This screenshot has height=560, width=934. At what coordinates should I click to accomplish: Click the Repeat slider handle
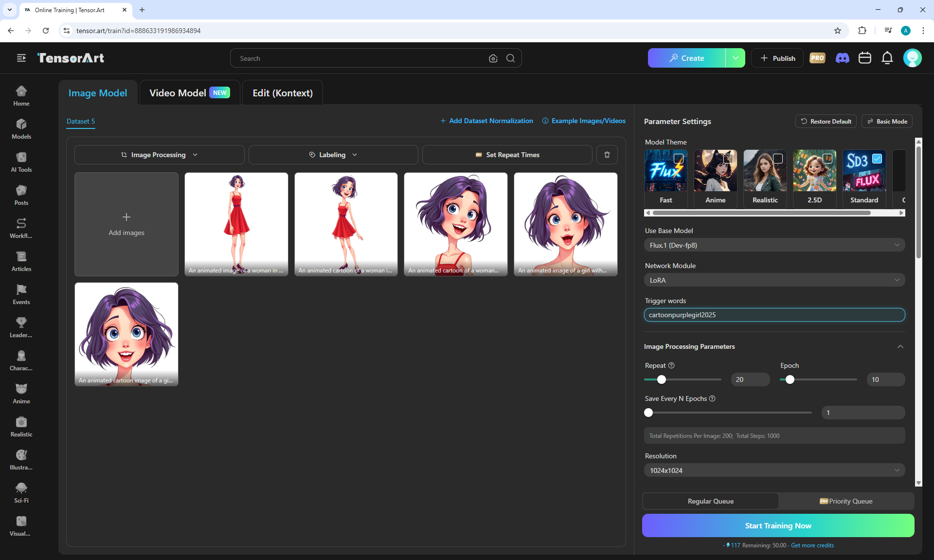[x=661, y=379]
